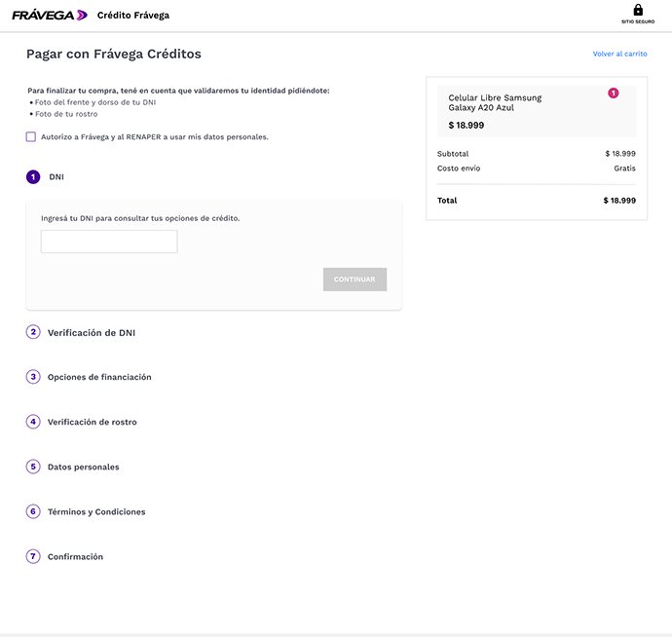The height and width of the screenshot is (637, 672).
Task: Click the step 2 circle icon
Action: tap(33, 332)
